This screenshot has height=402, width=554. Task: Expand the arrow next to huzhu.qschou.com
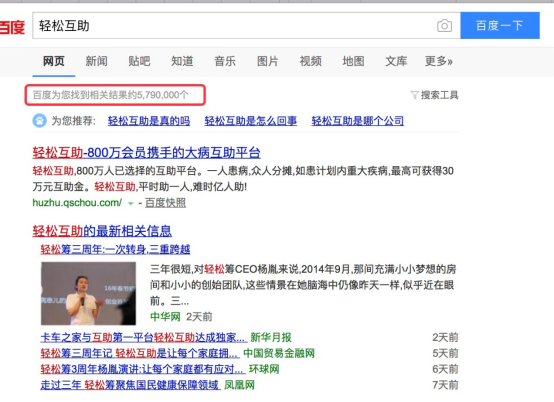(131, 203)
